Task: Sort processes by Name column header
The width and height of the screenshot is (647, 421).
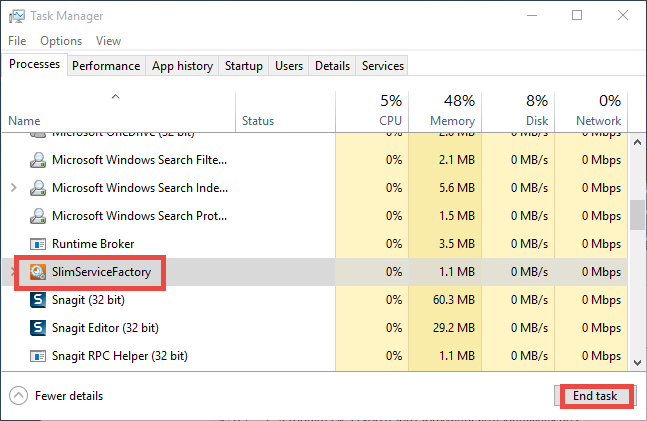Action: (119, 111)
